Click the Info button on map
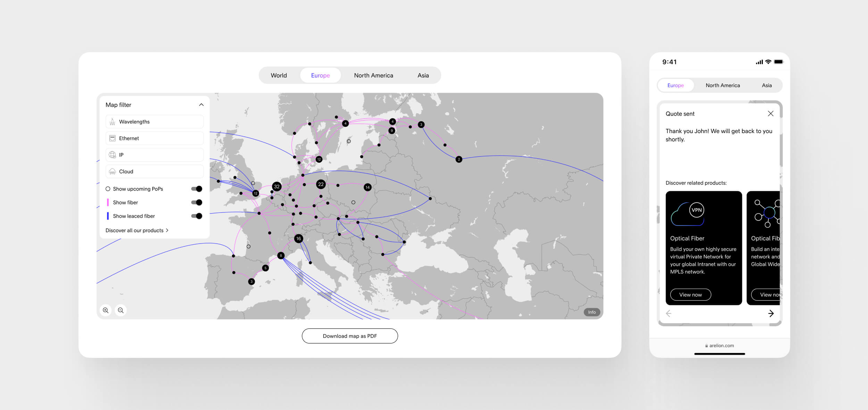Screen dimensions: 868x410 pos(592,312)
